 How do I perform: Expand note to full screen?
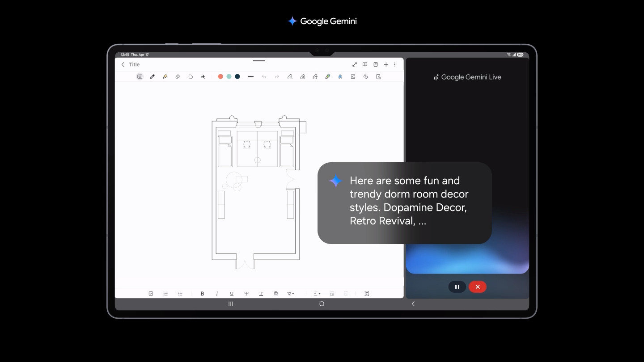point(355,65)
